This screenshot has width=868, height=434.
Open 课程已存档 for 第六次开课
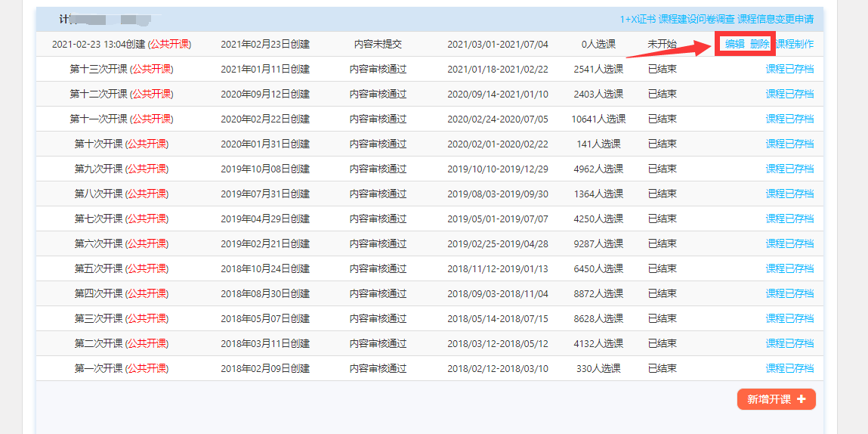790,244
